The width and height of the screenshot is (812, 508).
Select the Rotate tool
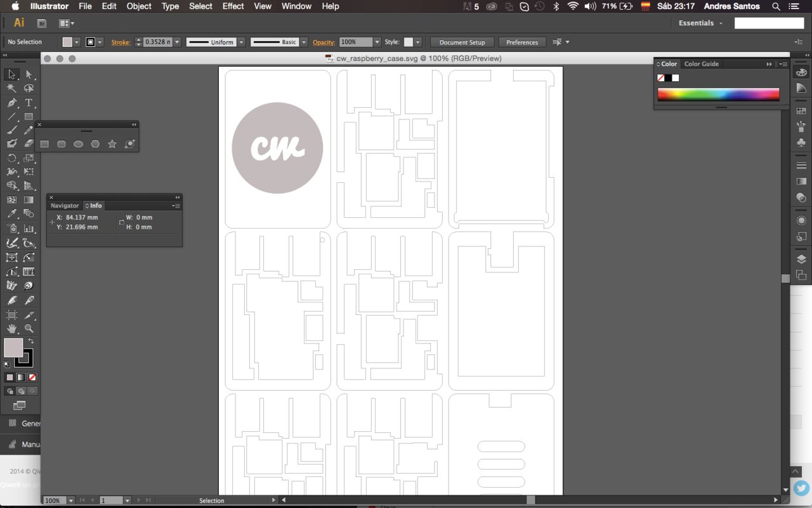point(11,158)
